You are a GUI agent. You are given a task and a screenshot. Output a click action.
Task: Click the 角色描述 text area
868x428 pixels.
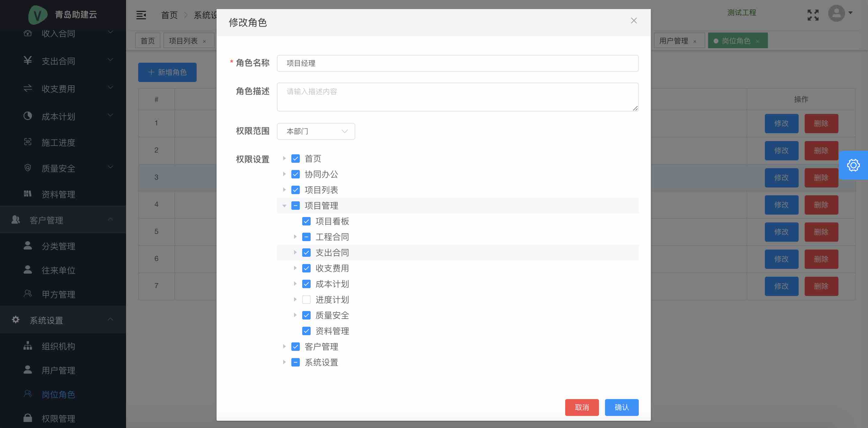[457, 97]
